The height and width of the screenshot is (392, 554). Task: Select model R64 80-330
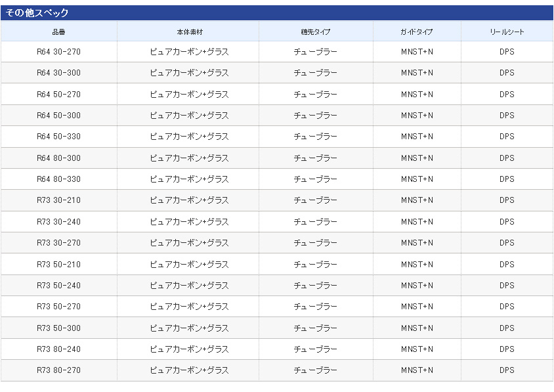click(59, 179)
